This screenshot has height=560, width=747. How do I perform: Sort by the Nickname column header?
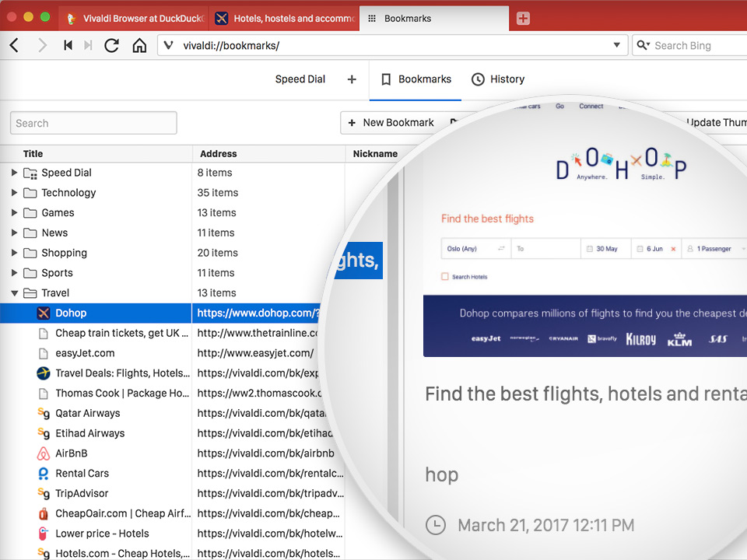(375, 154)
